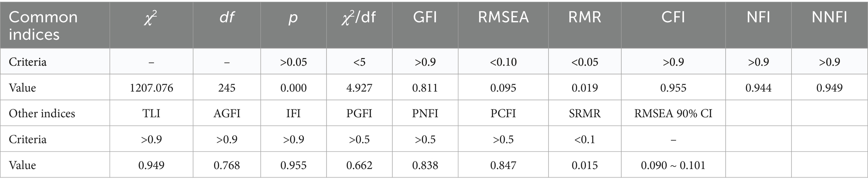Screen dimensions: 868x185
Task: Click the RMSEA column header
Action: tap(503, 18)
